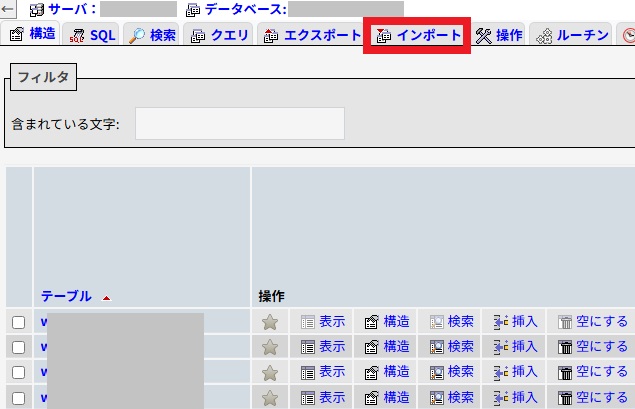Image resolution: width=635 pixels, height=409 pixels.
Task: Favorite the second row table with star
Action: pos(270,347)
